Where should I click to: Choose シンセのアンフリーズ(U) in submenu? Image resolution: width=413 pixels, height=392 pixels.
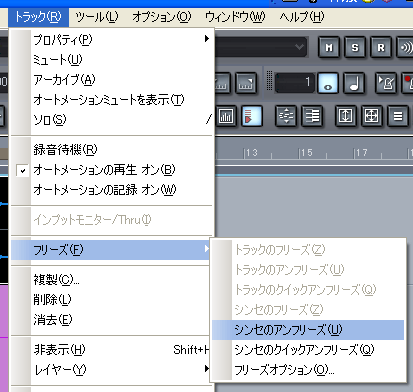click(x=308, y=330)
